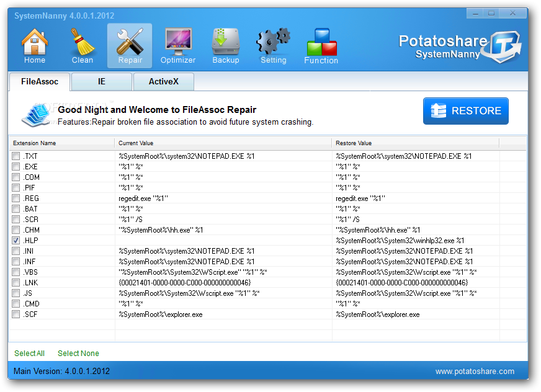Check the .LNK extension checkbox

[x=16, y=283]
